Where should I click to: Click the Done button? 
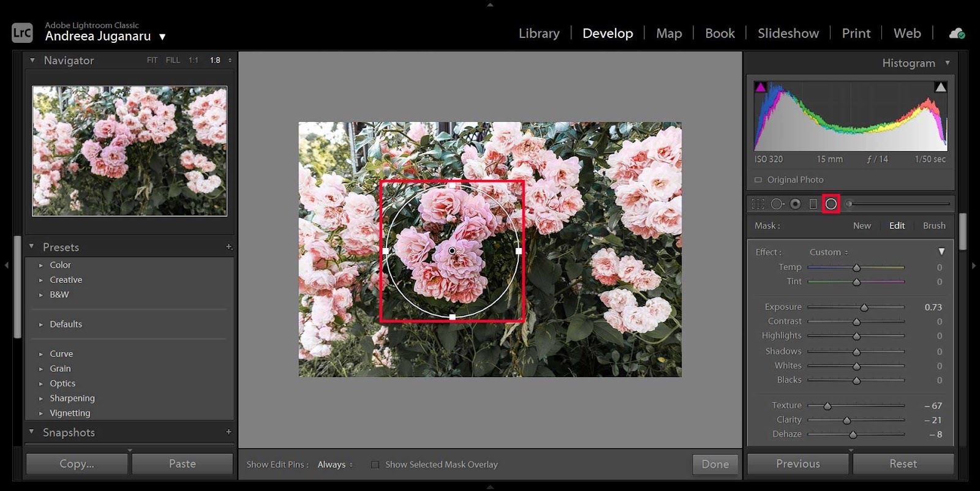tap(715, 464)
